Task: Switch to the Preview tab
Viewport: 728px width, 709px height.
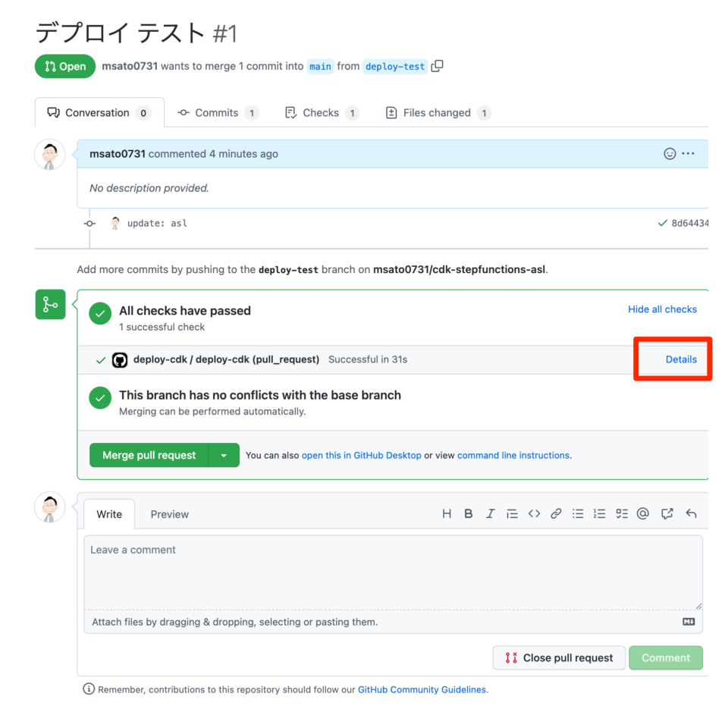Action: point(169,514)
